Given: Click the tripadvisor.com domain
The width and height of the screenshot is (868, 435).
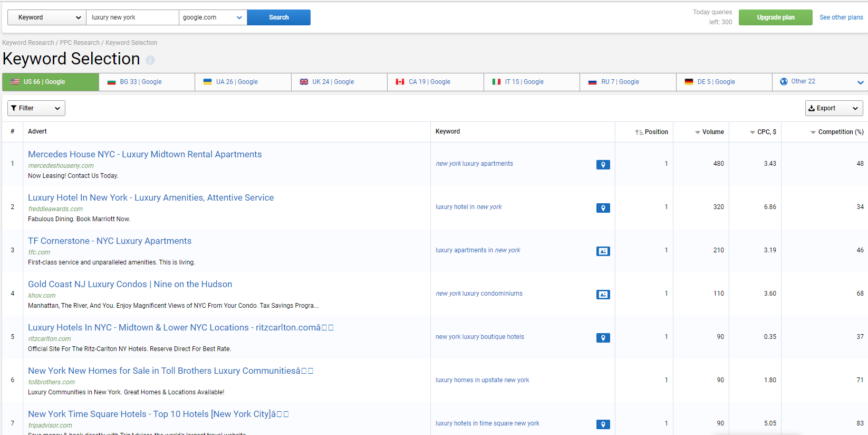Looking at the screenshot, I should point(50,425).
